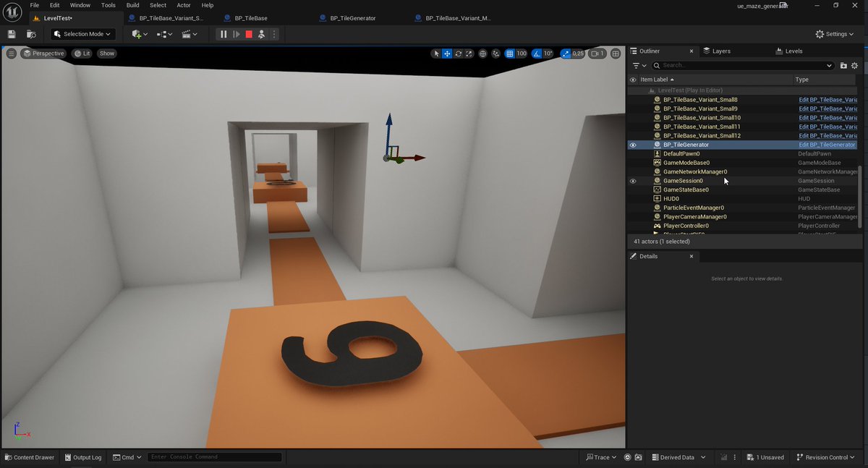Open the viewport hamburger options menu
Viewport: 868px width, 468px height.
pyautogui.click(x=11, y=54)
